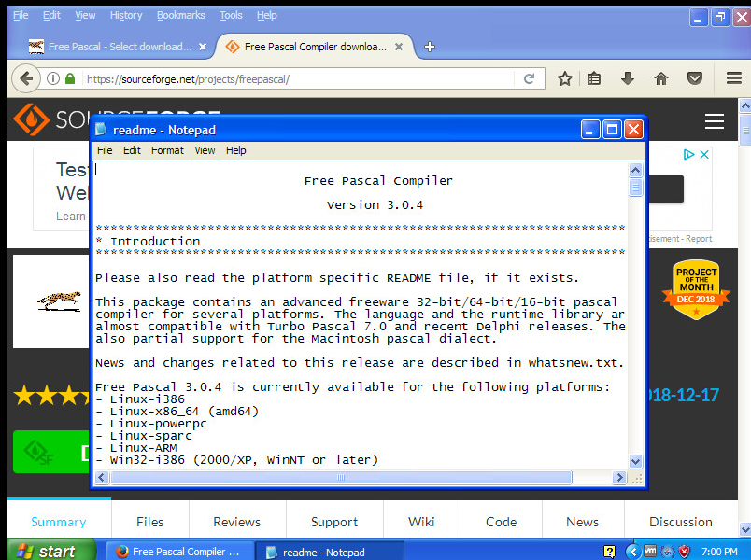This screenshot has width=751, height=560.
Task: Open the SourceForge hamburger menu
Action: (x=715, y=121)
